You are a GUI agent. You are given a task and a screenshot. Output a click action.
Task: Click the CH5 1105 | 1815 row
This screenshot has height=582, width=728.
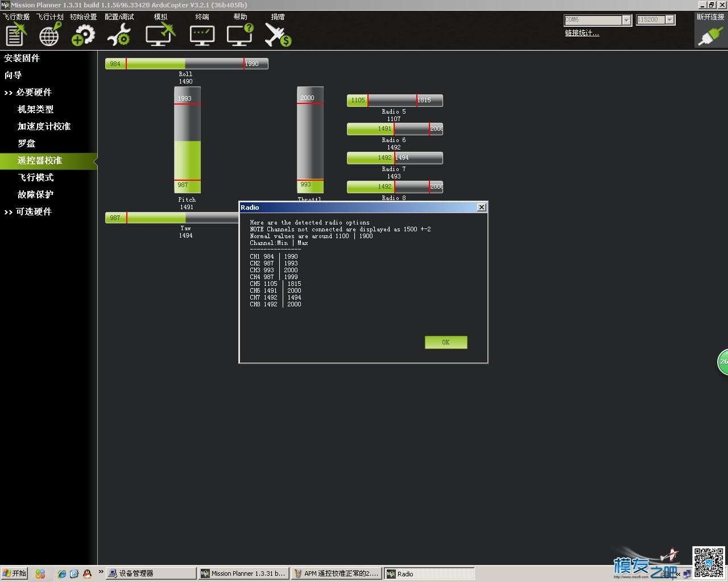tap(275, 284)
